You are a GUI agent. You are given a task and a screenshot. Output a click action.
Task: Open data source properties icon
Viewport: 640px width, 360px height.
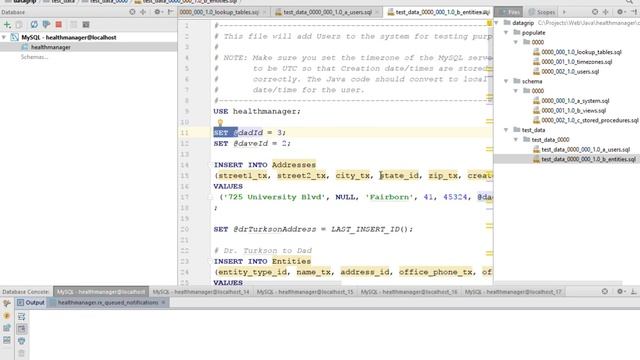tap(46, 25)
